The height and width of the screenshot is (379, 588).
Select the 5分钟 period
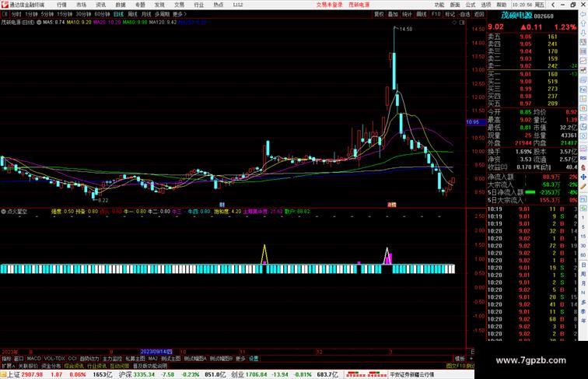(x=47, y=14)
